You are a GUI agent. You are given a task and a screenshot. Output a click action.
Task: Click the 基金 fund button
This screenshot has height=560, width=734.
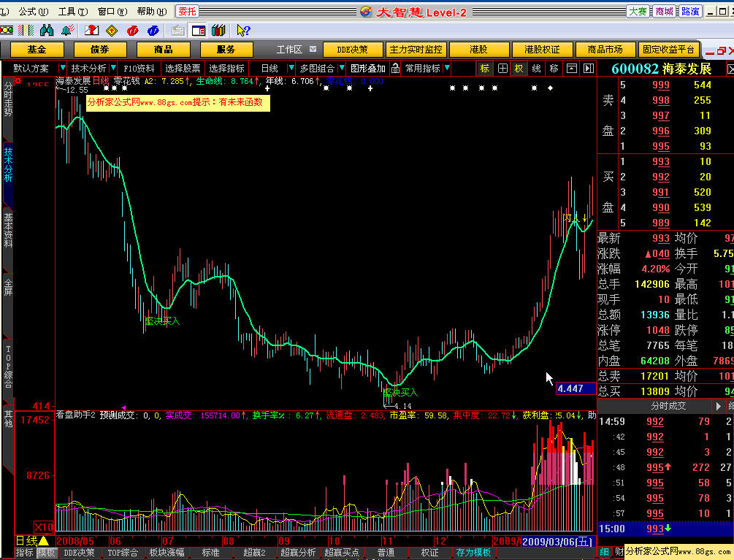(x=37, y=49)
